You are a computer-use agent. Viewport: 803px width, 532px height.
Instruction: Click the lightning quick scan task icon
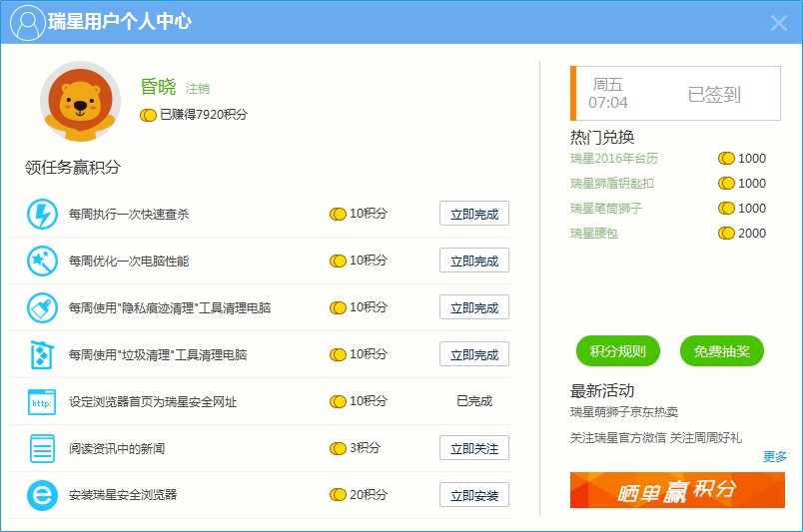click(42, 214)
